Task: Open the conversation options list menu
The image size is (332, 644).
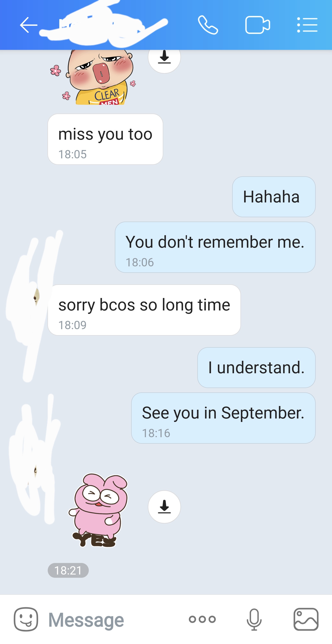Action: [307, 25]
